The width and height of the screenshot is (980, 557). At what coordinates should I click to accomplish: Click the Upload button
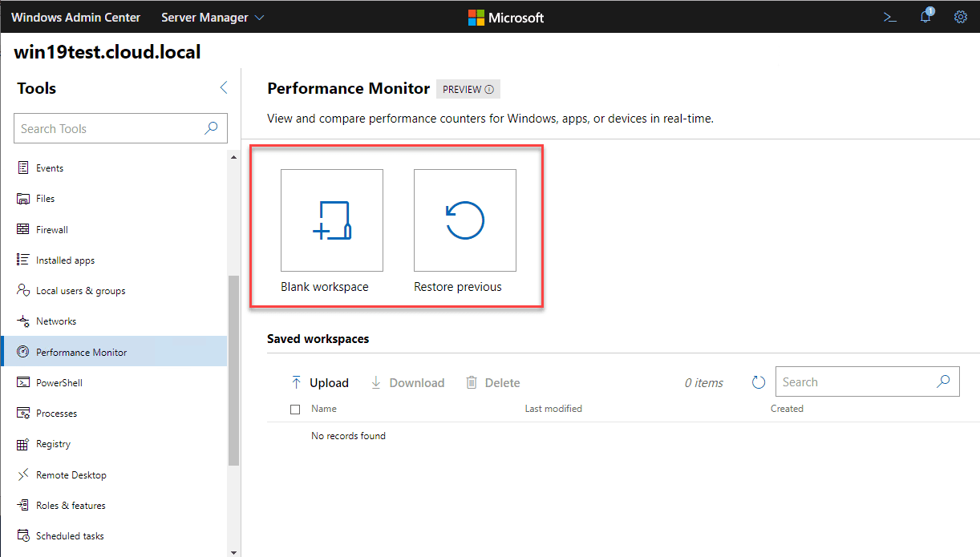320,383
